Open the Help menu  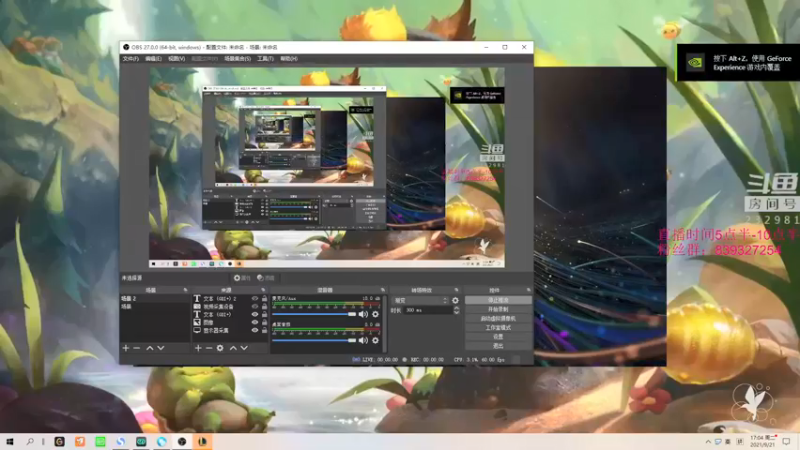(289, 59)
